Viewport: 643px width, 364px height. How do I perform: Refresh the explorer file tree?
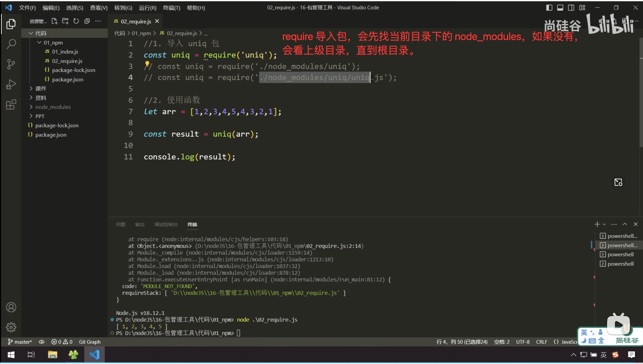[76, 21]
